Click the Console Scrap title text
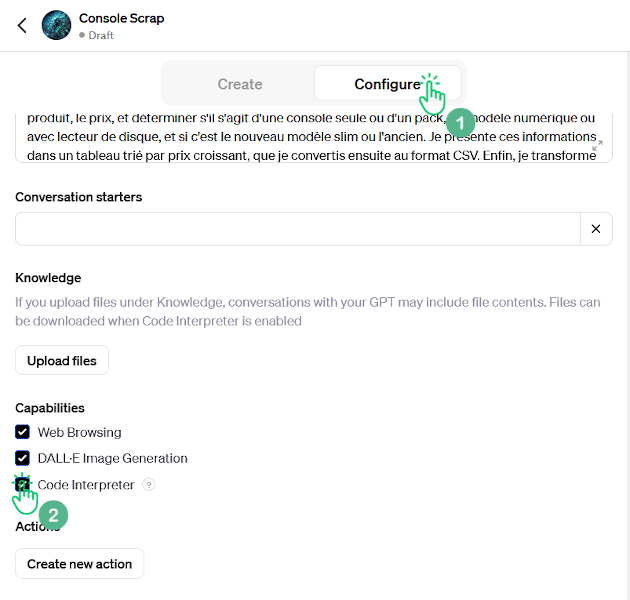Image resolution: width=630 pixels, height=600 pixels. pos(121,18)
